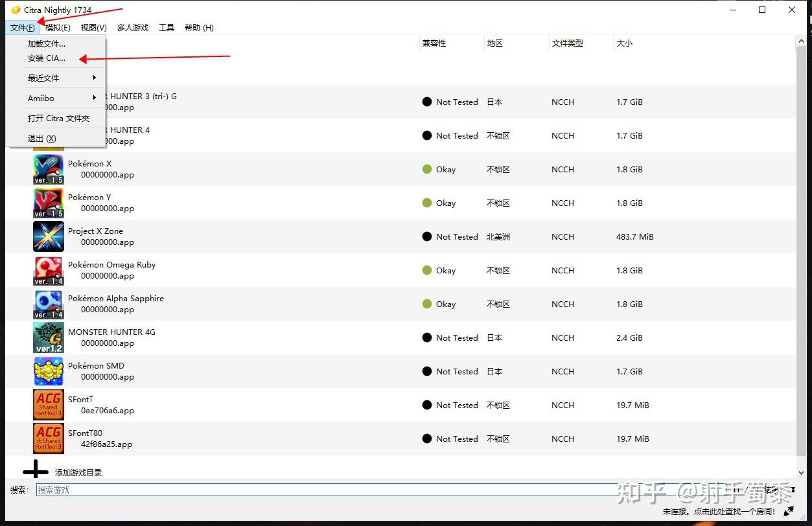Viewport: 812px width, 526px height.
Task: Click the 北美洲 region cell
Action: click(498, 236)
